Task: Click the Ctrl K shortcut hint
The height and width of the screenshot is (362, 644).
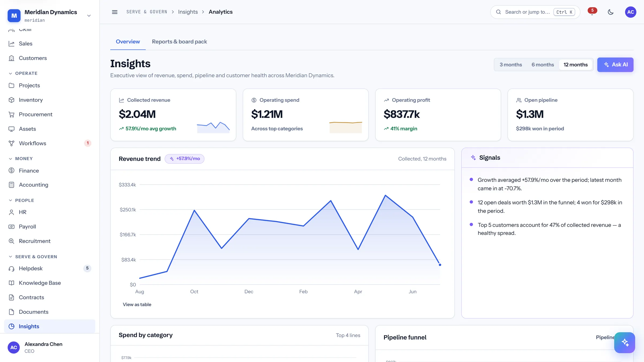Action: pos(564,12)
